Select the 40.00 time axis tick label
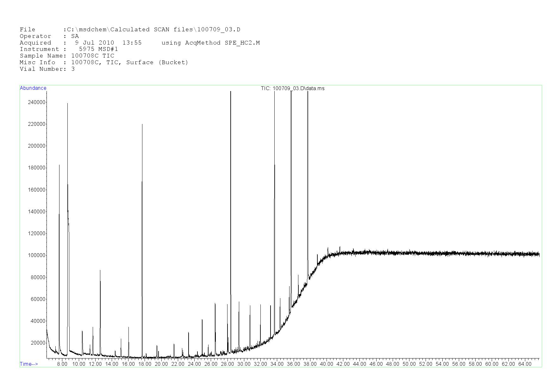The image size is (555, 392). (326, 364)
